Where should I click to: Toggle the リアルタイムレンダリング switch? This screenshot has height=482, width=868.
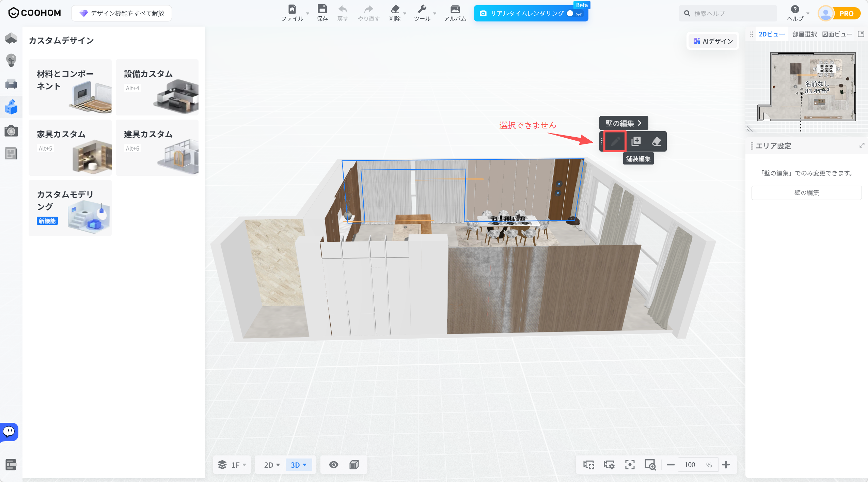574,13
